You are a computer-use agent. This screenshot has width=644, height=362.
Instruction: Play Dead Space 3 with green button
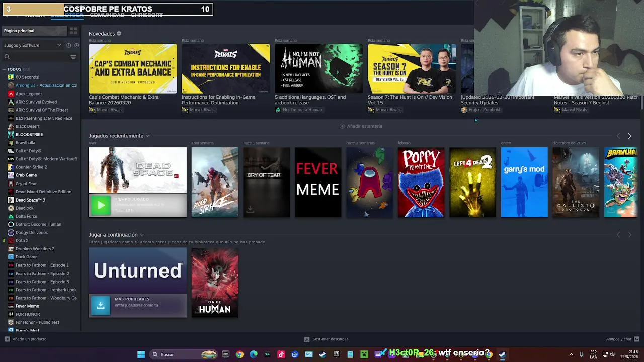coord(101,205)
